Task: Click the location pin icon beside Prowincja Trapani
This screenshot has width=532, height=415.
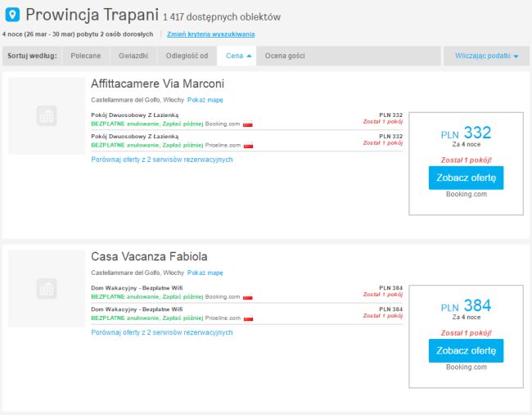Action: click(12, 15)
